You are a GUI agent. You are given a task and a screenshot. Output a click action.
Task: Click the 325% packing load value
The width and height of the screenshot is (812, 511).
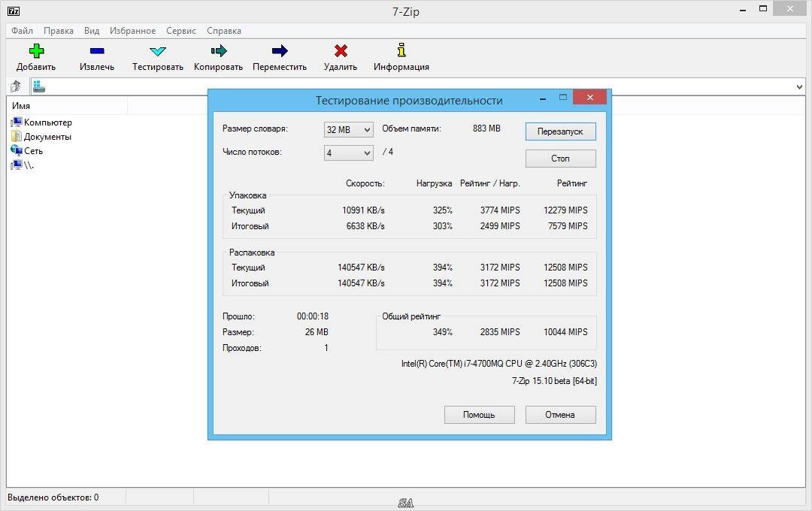click(x=443, y=210)
